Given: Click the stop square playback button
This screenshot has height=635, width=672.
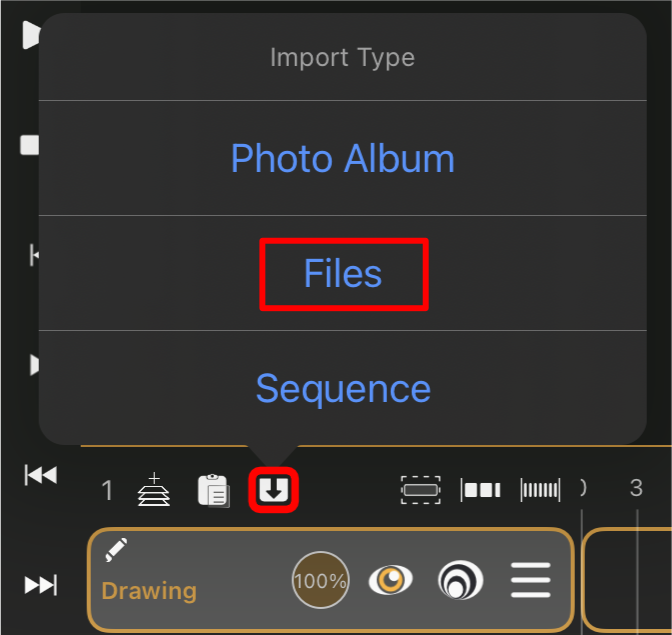Looking at the screenshot, I should point(30,145).
